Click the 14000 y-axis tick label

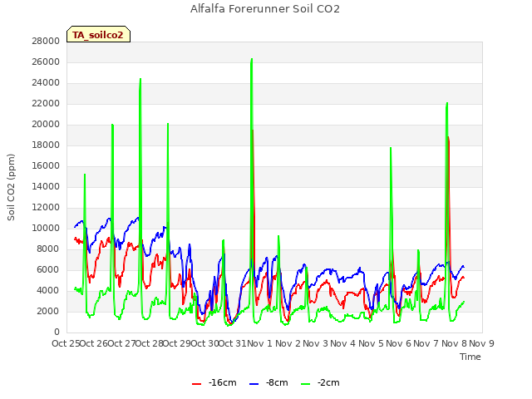(x=46, y=186)
